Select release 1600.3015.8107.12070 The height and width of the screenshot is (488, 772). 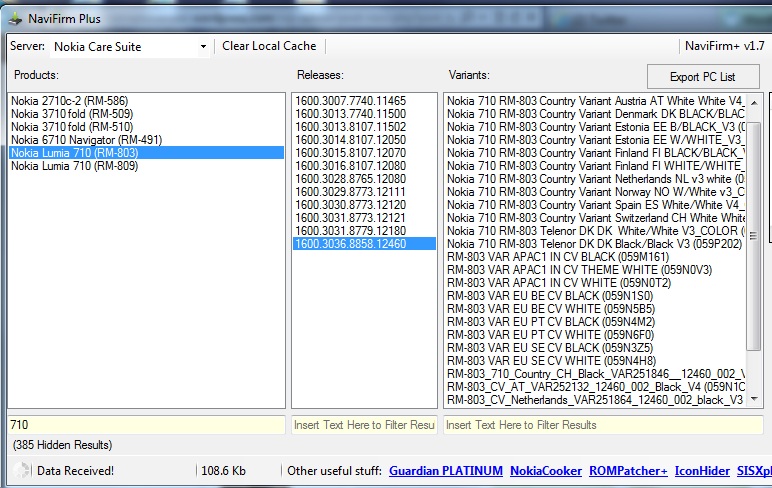click(364, 153)
